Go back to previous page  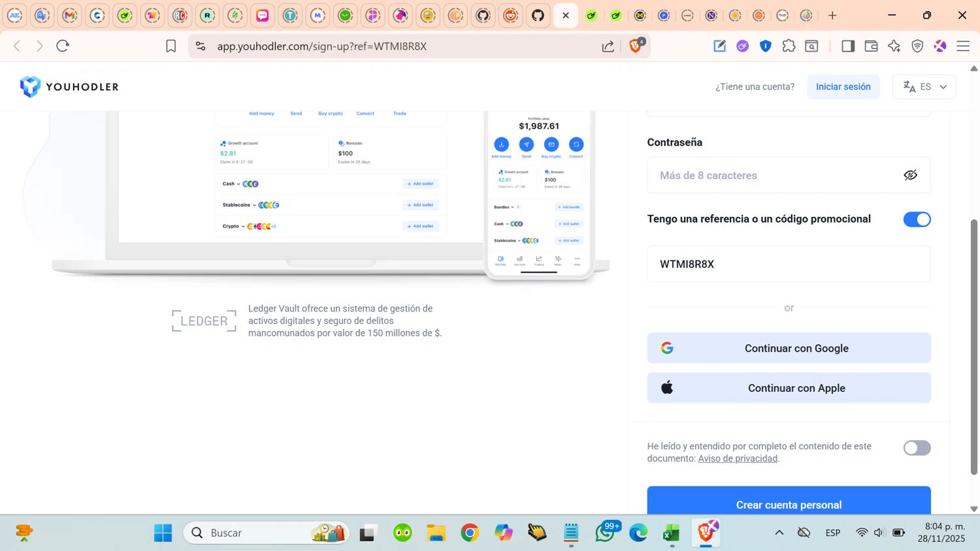pos(18,46)
